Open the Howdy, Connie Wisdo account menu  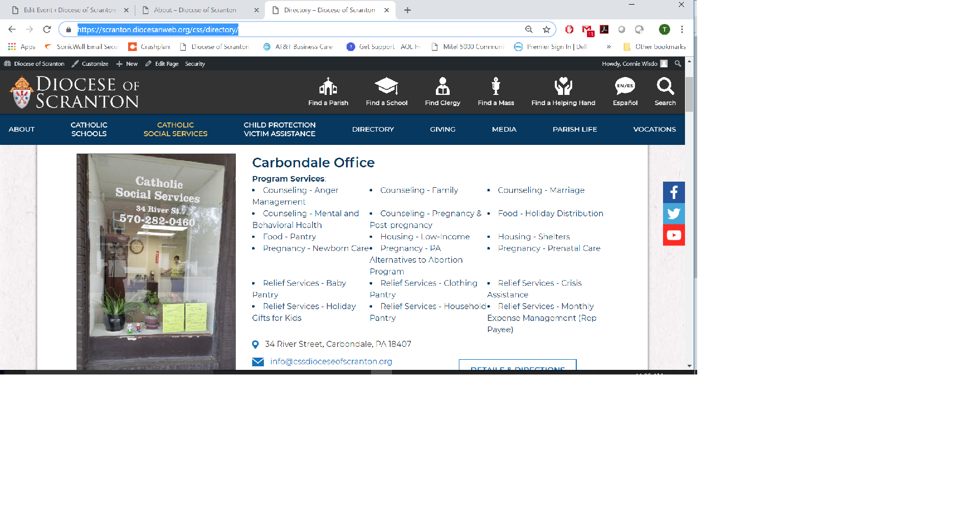pyautogui.click(x=634, y=64)
